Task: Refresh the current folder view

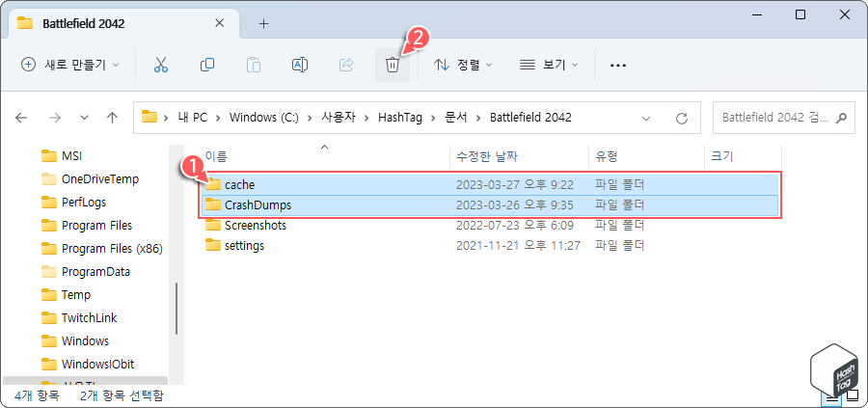Action: point(682,118)
